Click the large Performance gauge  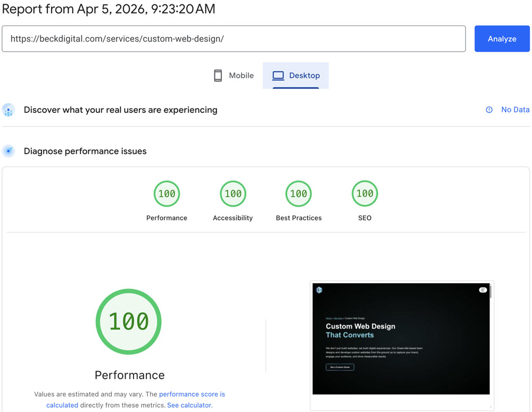tap(128, 322)
